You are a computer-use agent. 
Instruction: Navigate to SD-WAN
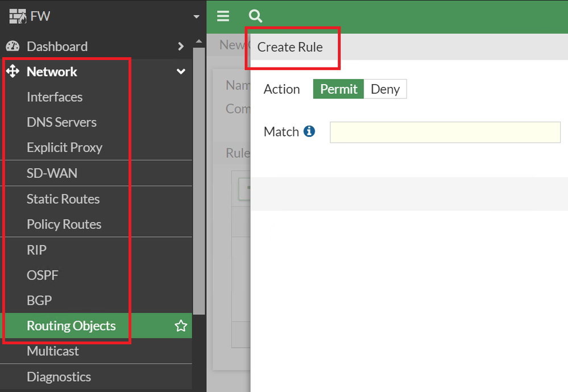coord(52,173)
